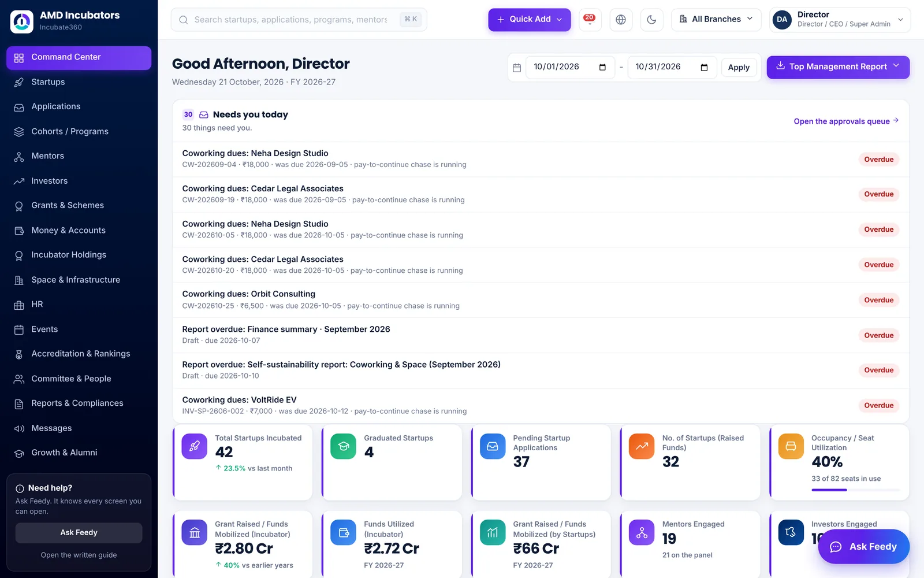The width and height of the screenshot is (924, 578).
Task: Click the sidebar Ask Feedy button
Action: tap(79, 533)
